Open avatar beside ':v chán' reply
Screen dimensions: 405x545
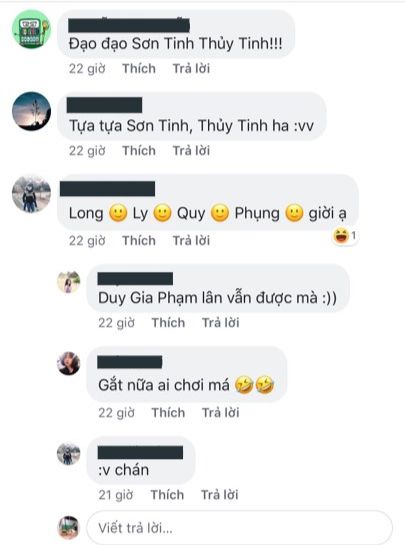click(x=69, y=454)
